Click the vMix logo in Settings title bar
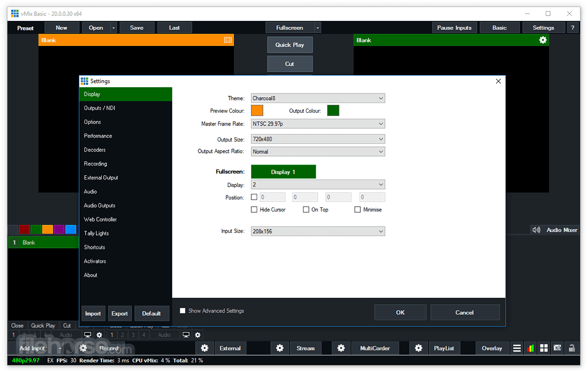This screenshot has width=588, height=373. point(84,81)
